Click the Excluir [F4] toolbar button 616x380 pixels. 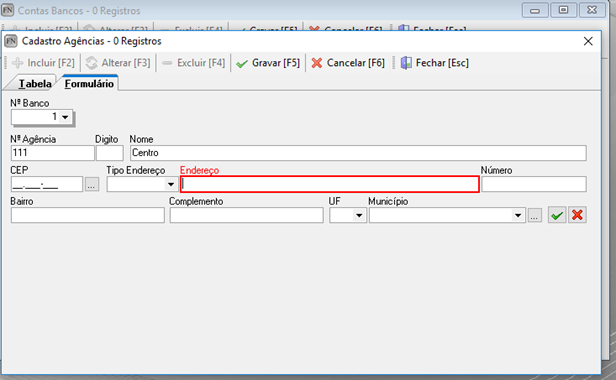[193, 63]
